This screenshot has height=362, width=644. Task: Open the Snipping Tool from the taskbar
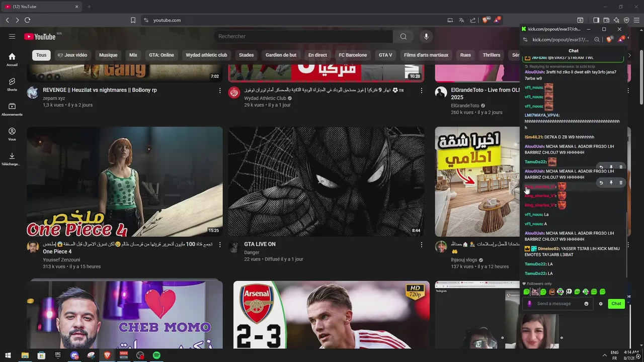[91, 355]
